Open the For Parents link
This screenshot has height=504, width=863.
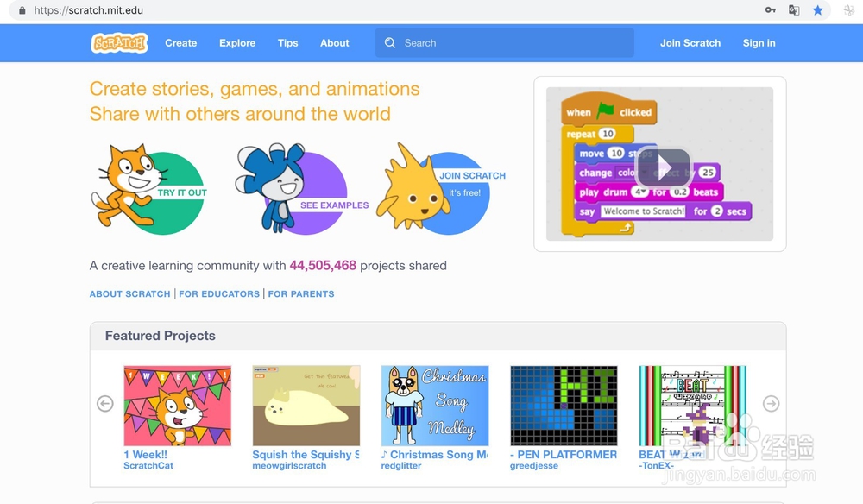301,293
